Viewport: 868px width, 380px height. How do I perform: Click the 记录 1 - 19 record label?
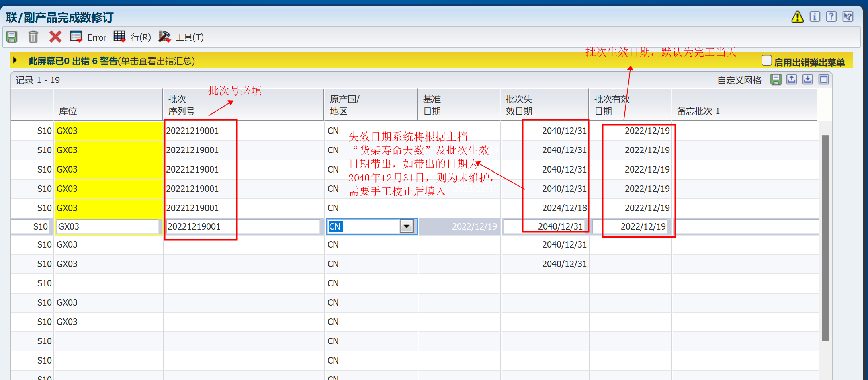click(38, 80)
